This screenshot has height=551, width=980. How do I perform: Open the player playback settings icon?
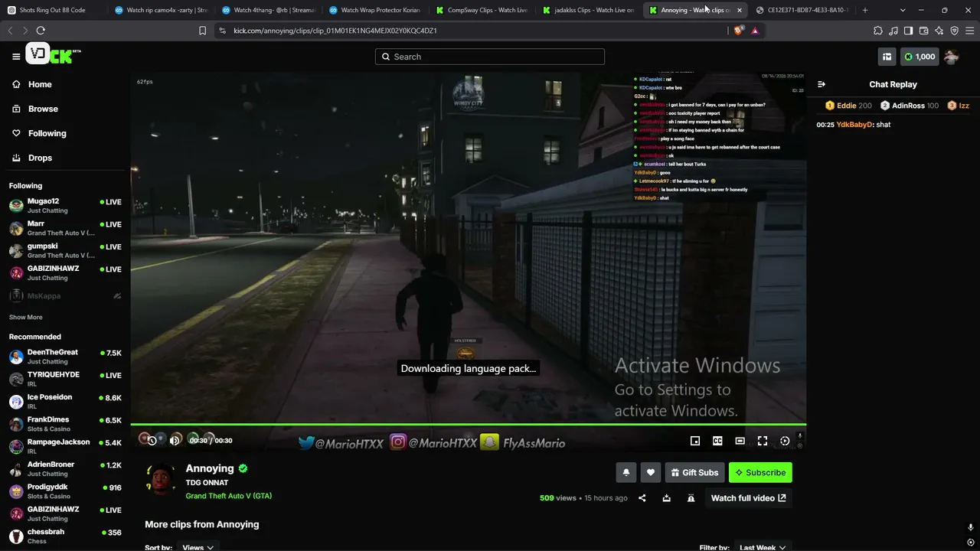pos(785,441)
